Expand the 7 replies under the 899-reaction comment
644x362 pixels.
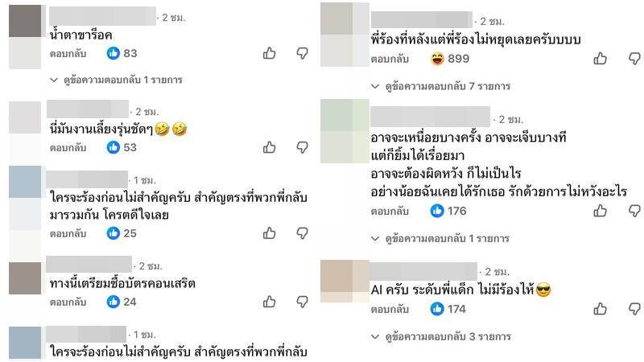pyautogui.click(x=440, y=86)
